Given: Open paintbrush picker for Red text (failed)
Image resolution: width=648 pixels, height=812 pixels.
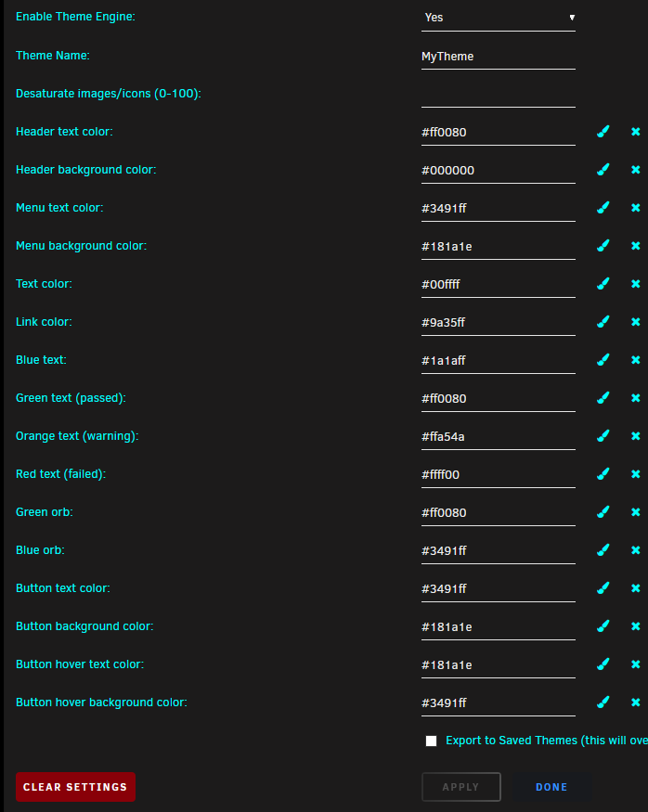Looking at the screenshot, I should [603, 474].
